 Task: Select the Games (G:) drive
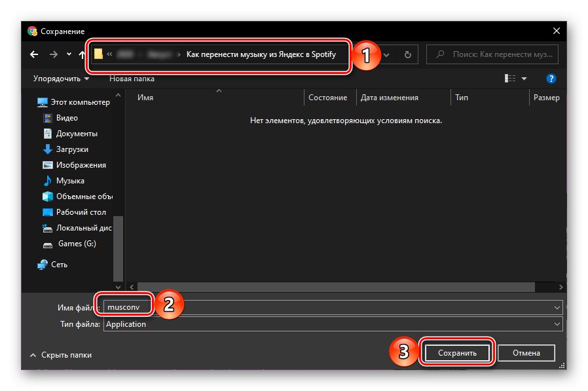[64, 244]
